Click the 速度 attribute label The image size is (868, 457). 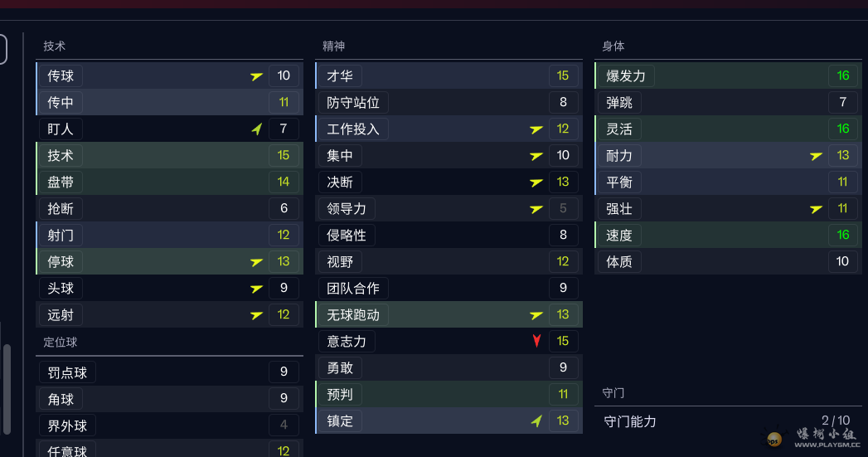point(619,236)
